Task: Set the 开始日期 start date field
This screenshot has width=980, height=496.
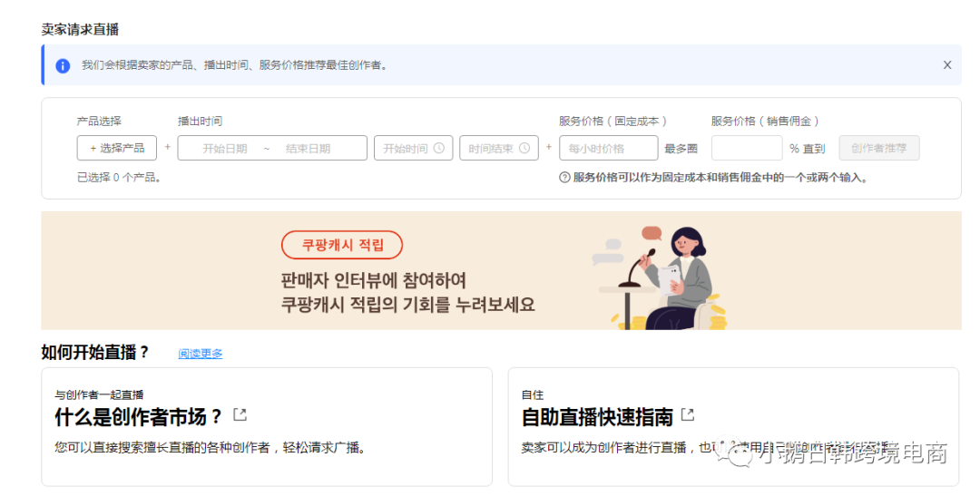Action: [x=224, y=149]
